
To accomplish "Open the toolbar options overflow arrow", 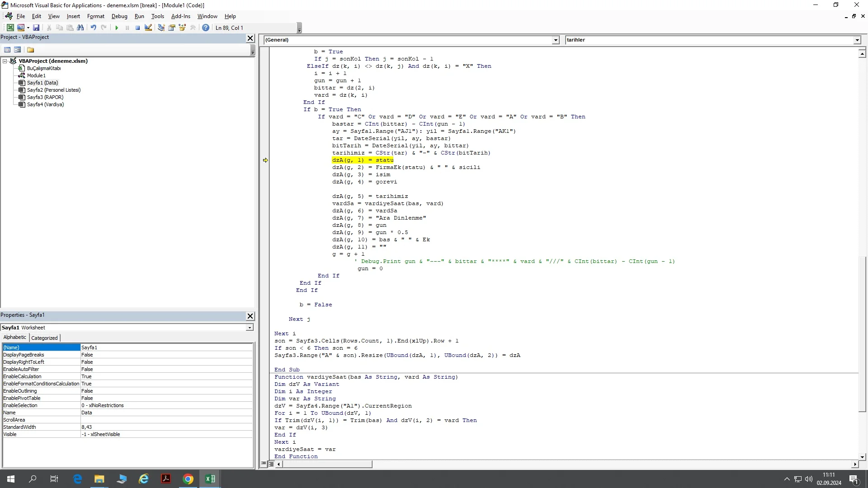I will (x=299, y=28).
